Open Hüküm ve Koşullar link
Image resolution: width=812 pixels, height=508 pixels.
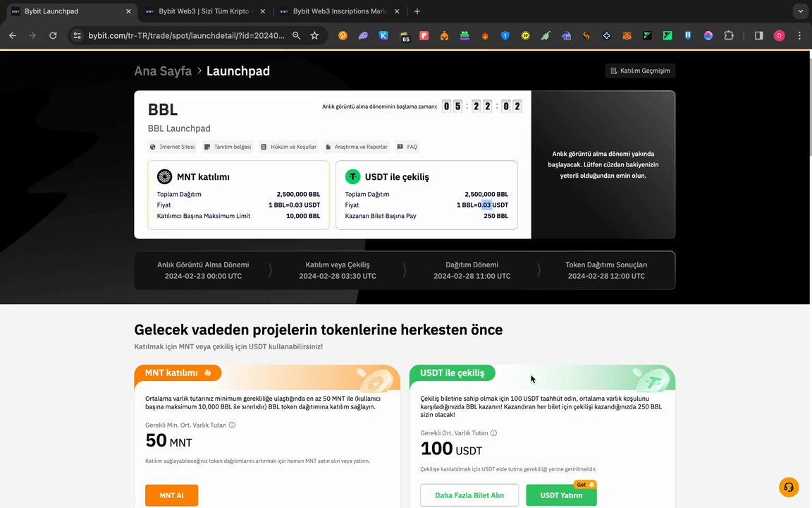point(288,147)
